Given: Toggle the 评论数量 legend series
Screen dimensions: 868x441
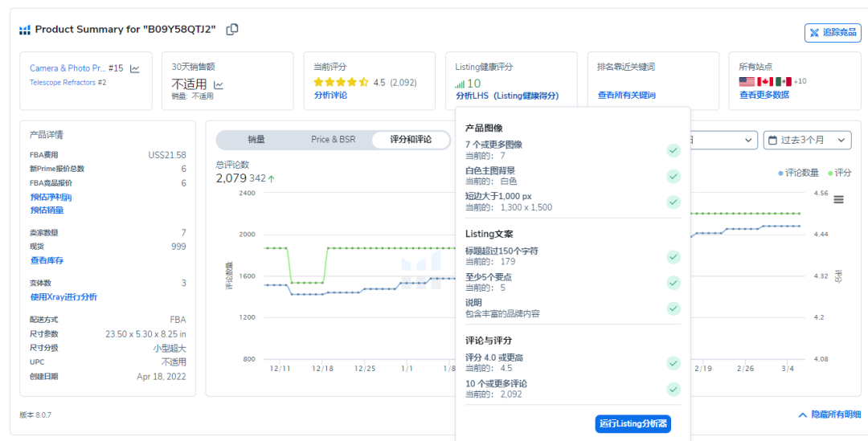Looking at the screenshot, I should (801, 173).
